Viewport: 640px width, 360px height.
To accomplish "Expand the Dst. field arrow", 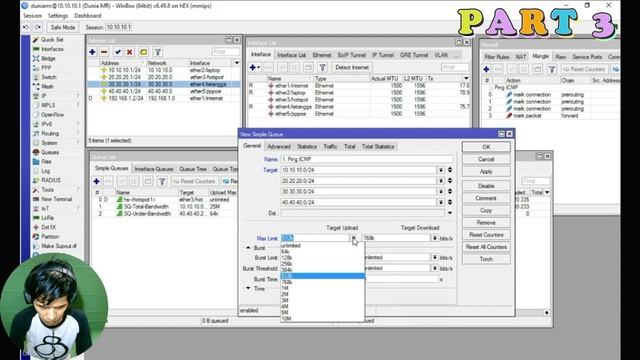I will 450,213.
